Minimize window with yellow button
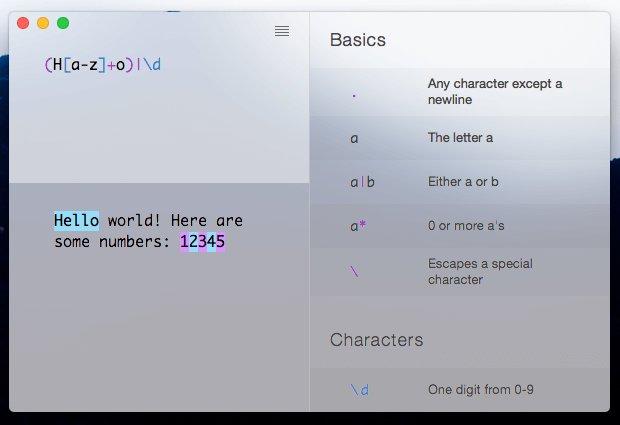This screenshot has width=620, height=425. pyautogui.click(x=43, y=23)
